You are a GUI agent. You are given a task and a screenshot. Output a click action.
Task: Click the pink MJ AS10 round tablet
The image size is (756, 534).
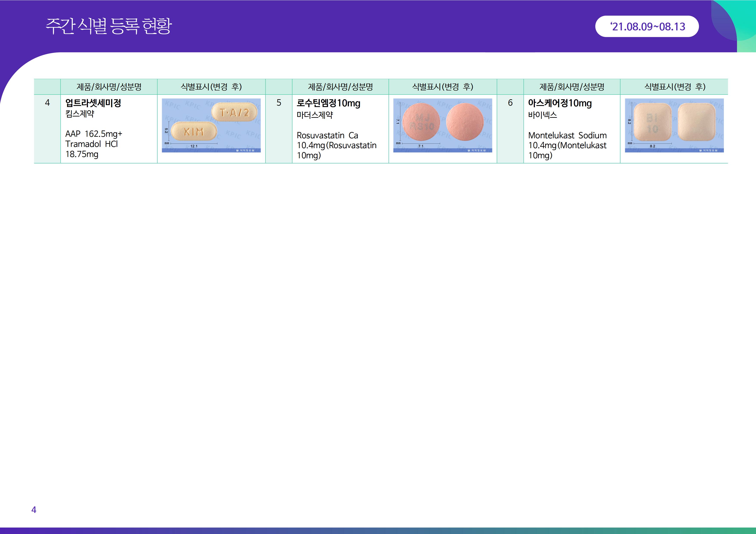coord(421,122)
